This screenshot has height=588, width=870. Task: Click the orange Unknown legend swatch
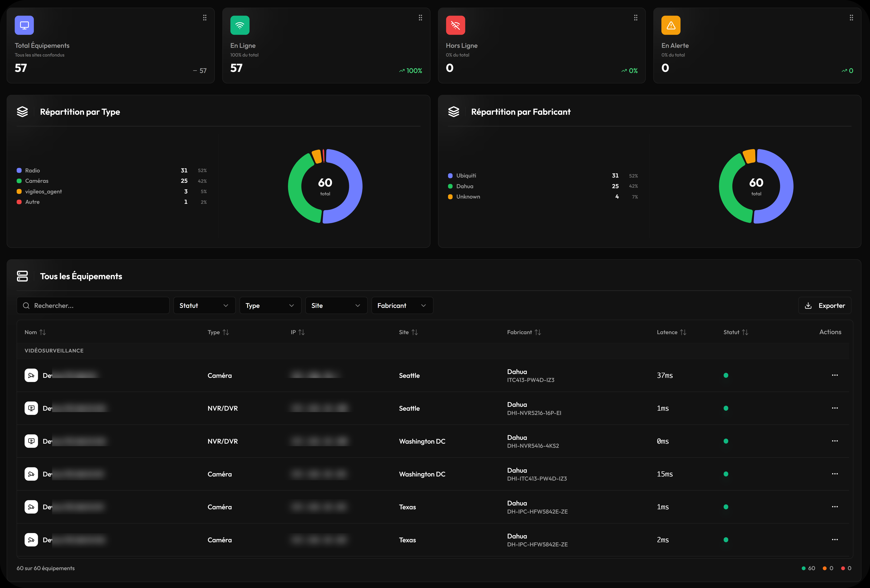click(x=450, y=197)
